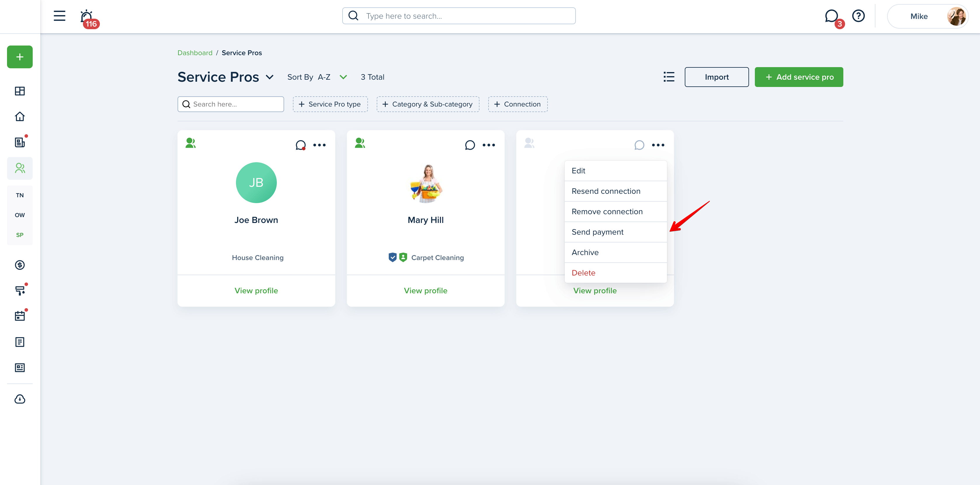980x485 pixels.
Task: Click the green plus create button in sidebar
Action: pyautogui.click(x=20, y=57)
